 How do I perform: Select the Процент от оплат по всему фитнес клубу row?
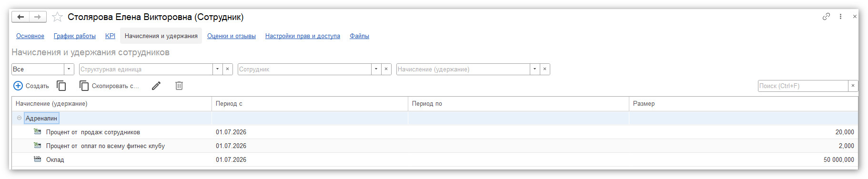pyautogui.click(x=434, y=146)
